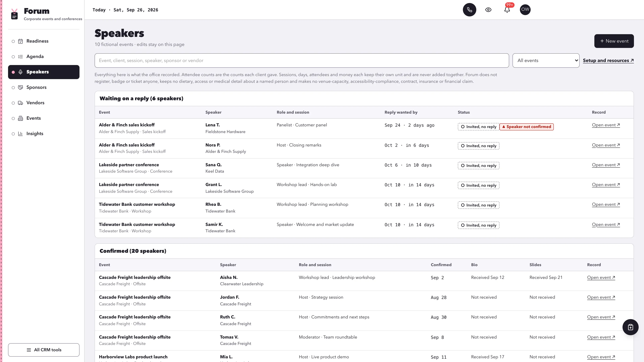Open the All events filter dropdown
Viewport: 644px width, 362px height.
click(x=546, y=61)
